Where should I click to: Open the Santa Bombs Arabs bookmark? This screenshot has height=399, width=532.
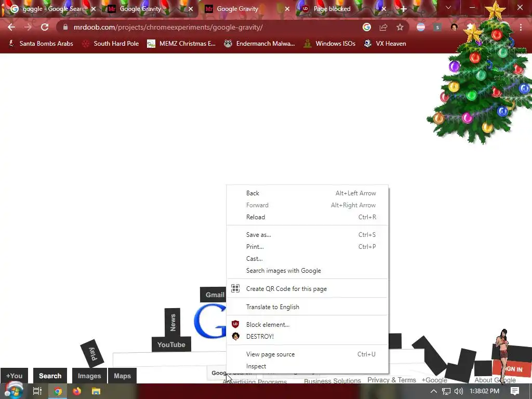[x=41, y=44]
